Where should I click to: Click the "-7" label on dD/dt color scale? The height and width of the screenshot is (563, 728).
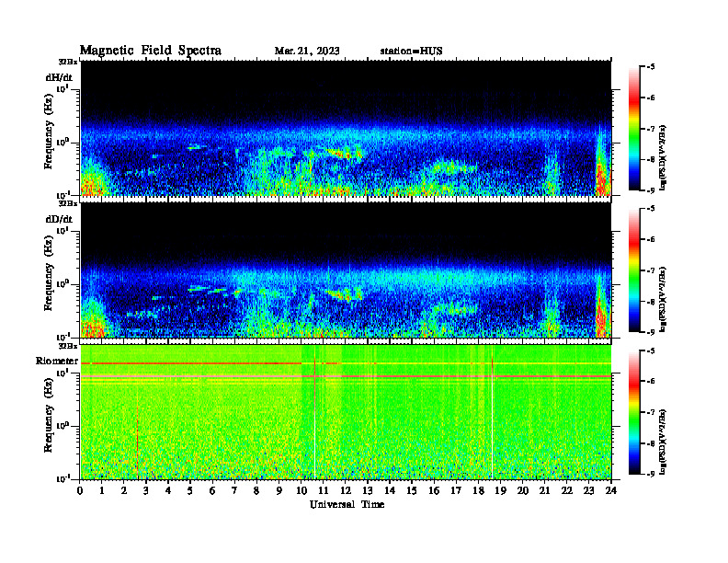pos(651,270)
